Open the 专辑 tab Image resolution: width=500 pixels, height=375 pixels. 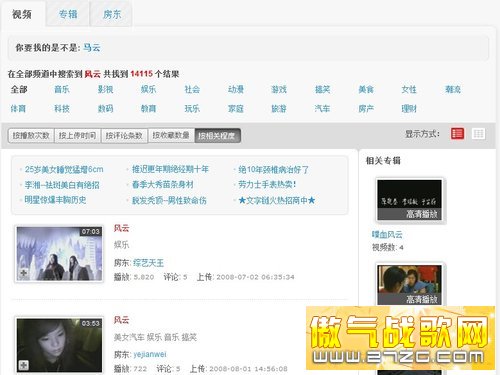[x=68, y=14]
